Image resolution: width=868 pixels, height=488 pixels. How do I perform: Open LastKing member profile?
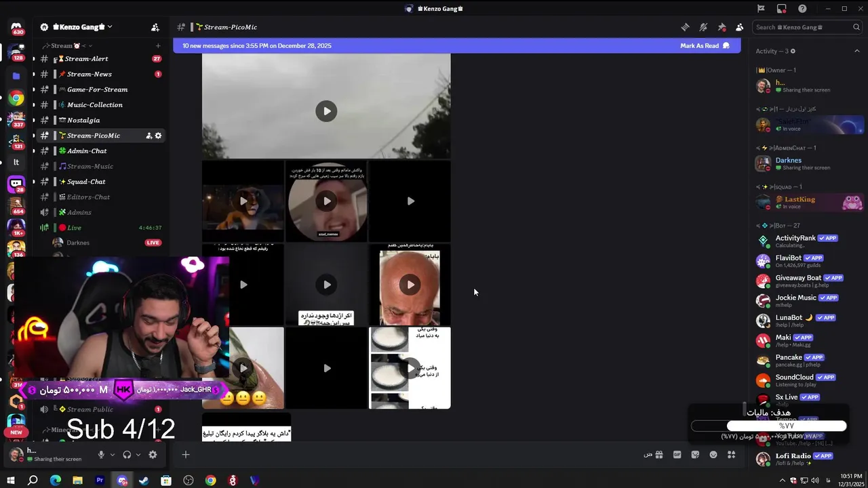click(809, 203)
